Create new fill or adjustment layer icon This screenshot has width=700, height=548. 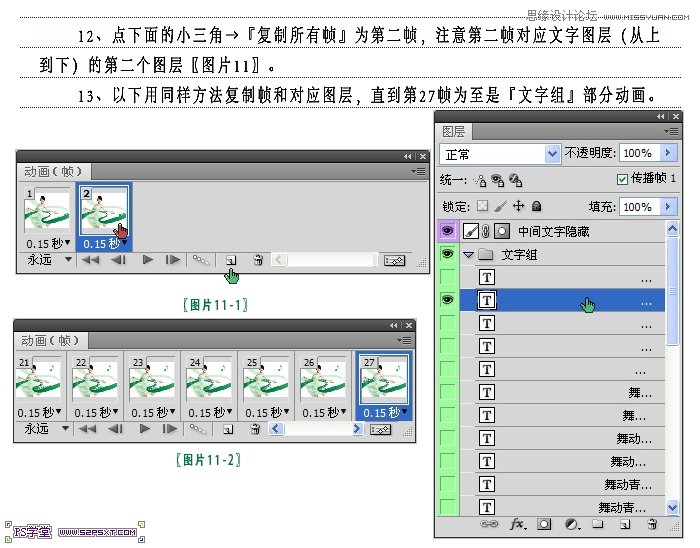tap(572, 524)
